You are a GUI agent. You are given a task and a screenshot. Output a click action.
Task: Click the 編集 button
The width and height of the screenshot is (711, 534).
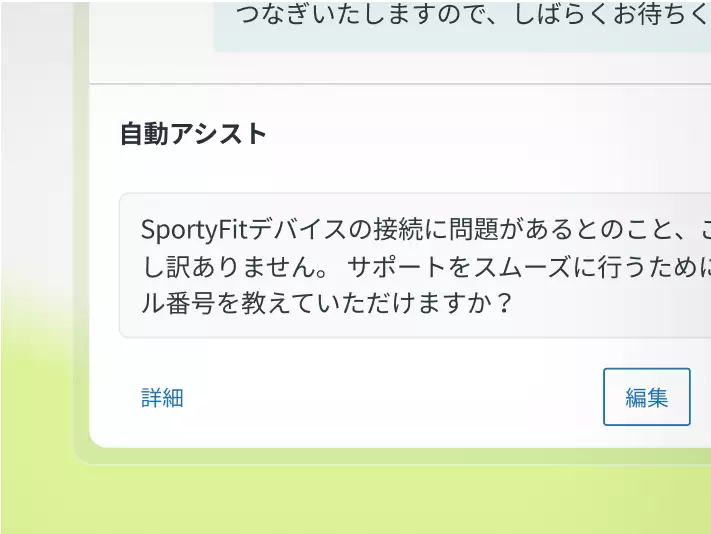click(x=647, y=397)
